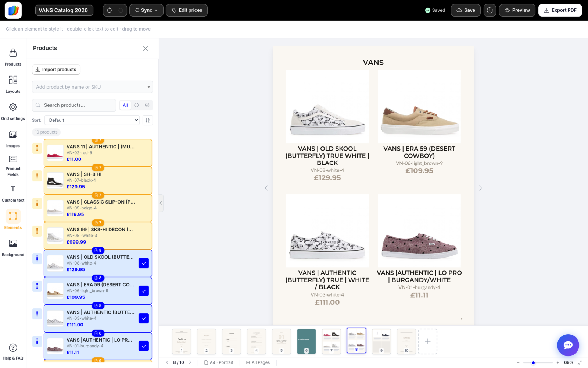Image resolution: width=588 pixels, height=368 pixels.
Task: Uncheck VANS | ERA 59 (DESERT CO... product
Action: [x=144, y=291]
